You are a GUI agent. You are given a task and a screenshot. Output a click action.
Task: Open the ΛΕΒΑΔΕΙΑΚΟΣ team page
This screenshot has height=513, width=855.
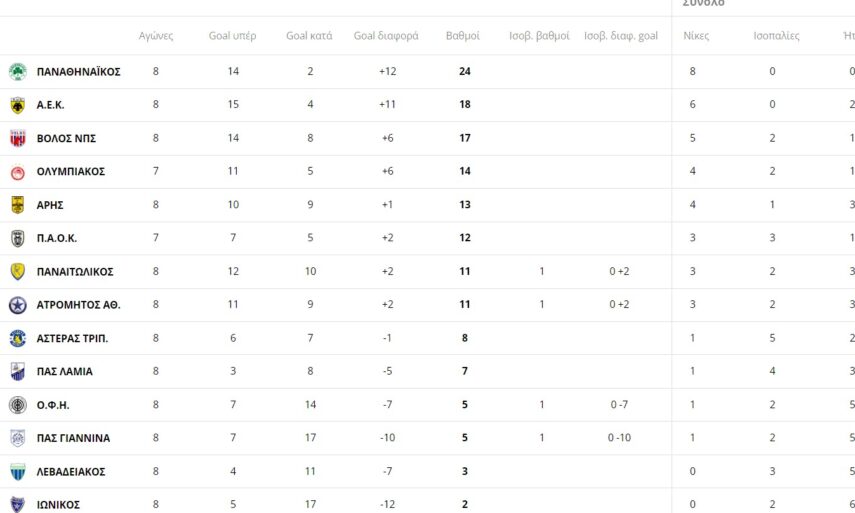71,472
